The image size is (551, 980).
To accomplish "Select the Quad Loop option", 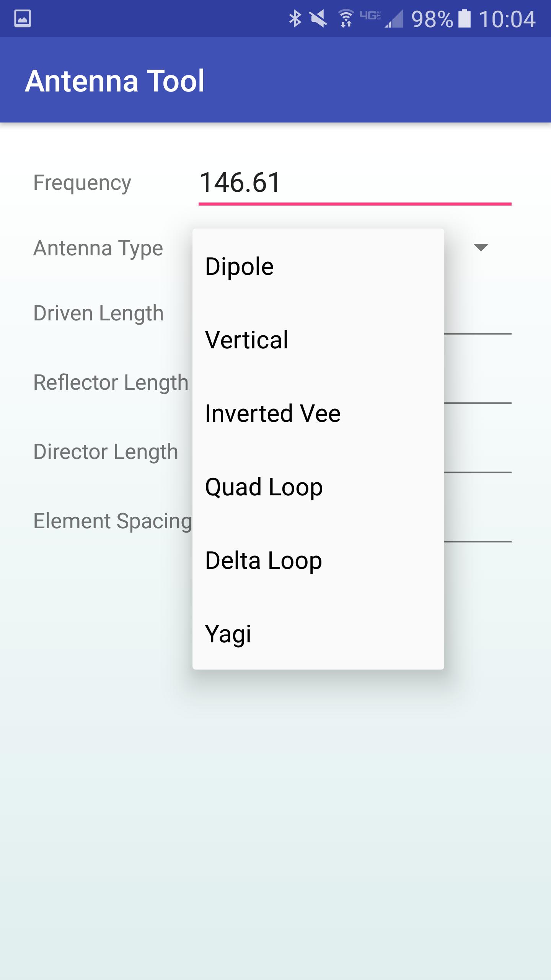I will click(x=318, y=487).
